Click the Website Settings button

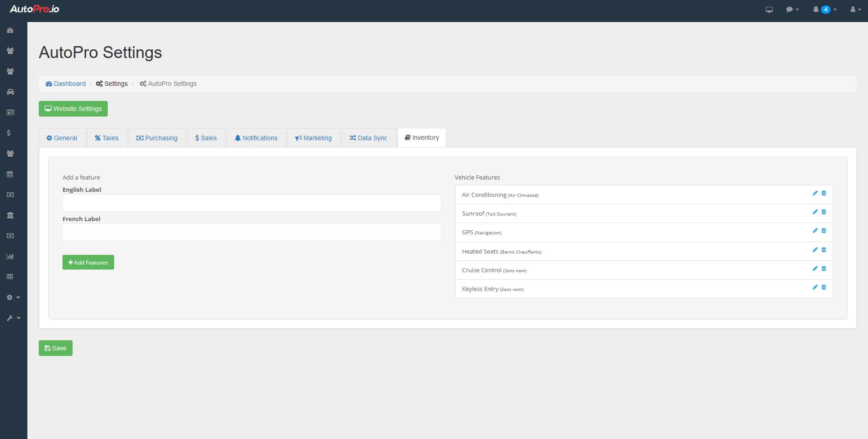(x=73, y=109)
